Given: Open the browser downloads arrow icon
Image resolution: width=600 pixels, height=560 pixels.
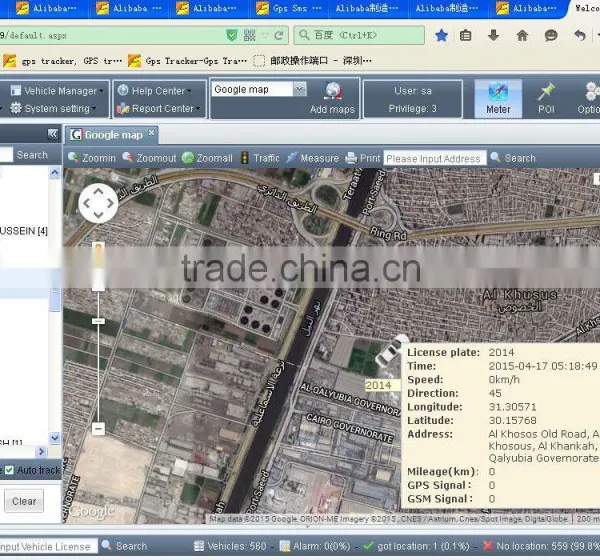Looking at the screenshot, I should [493, 36].
